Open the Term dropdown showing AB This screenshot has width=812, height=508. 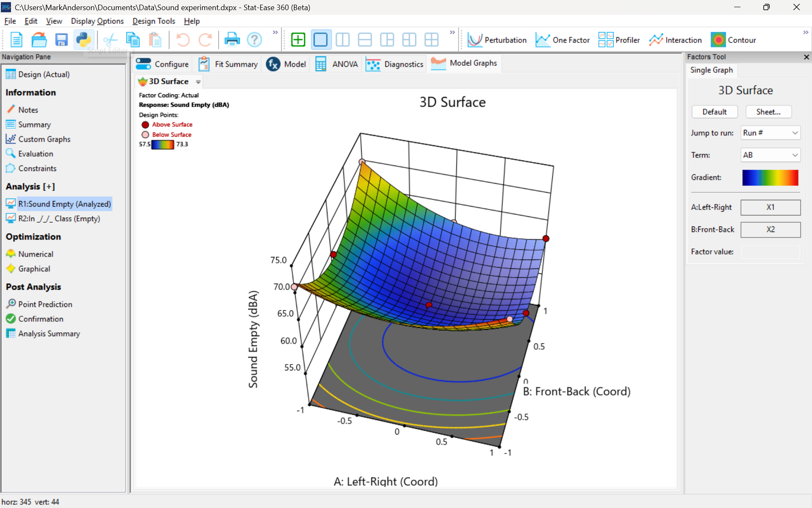tap(770, 155)
